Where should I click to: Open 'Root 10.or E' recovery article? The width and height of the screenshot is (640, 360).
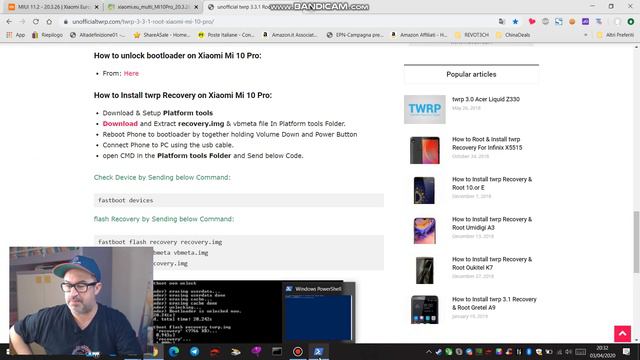pos(492,183)
